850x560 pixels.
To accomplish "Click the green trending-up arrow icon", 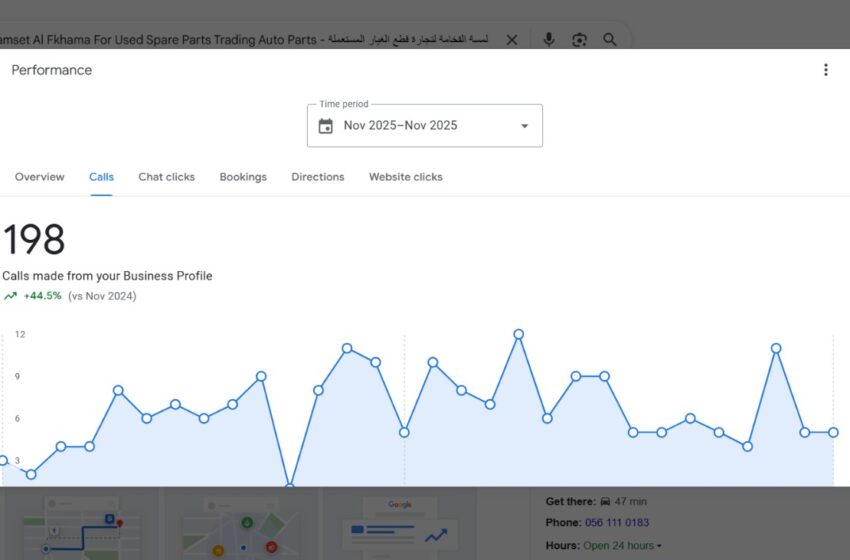I will 10,296.
